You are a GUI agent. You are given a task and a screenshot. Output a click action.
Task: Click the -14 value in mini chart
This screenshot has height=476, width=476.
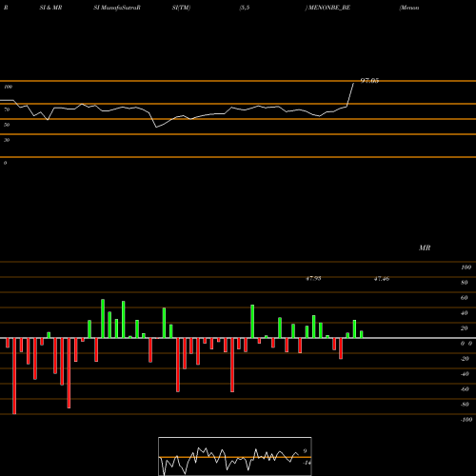coord(307,463)
